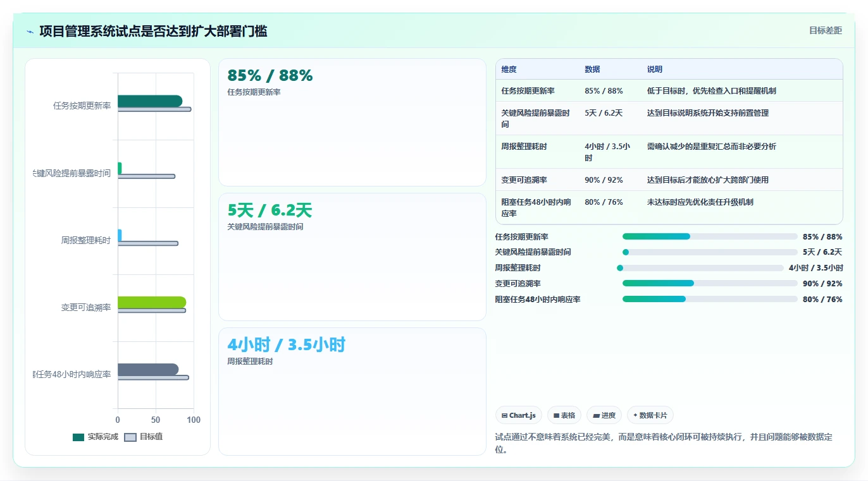Screen dimensions: 868x481
Task: Click the x-axis tick label 100
Action: click(194, 420)
